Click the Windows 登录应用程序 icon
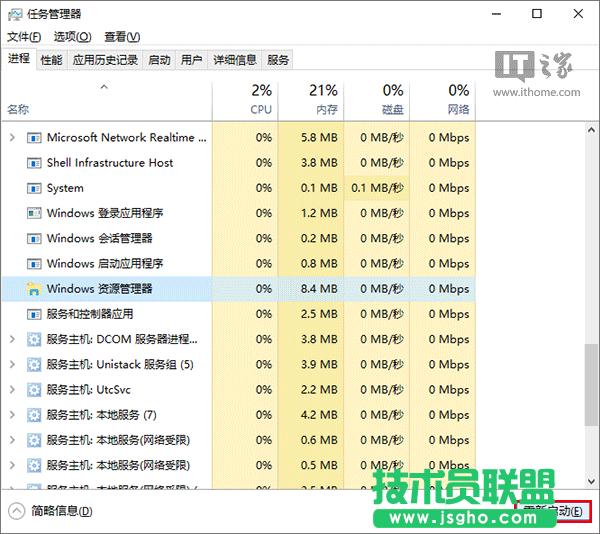600x534 pixels. coord(34,213)
